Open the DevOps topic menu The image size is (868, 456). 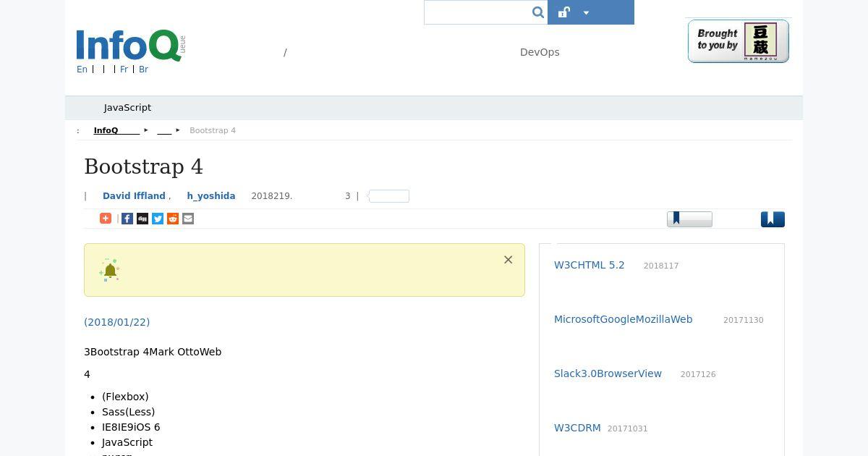pos(540,52)
